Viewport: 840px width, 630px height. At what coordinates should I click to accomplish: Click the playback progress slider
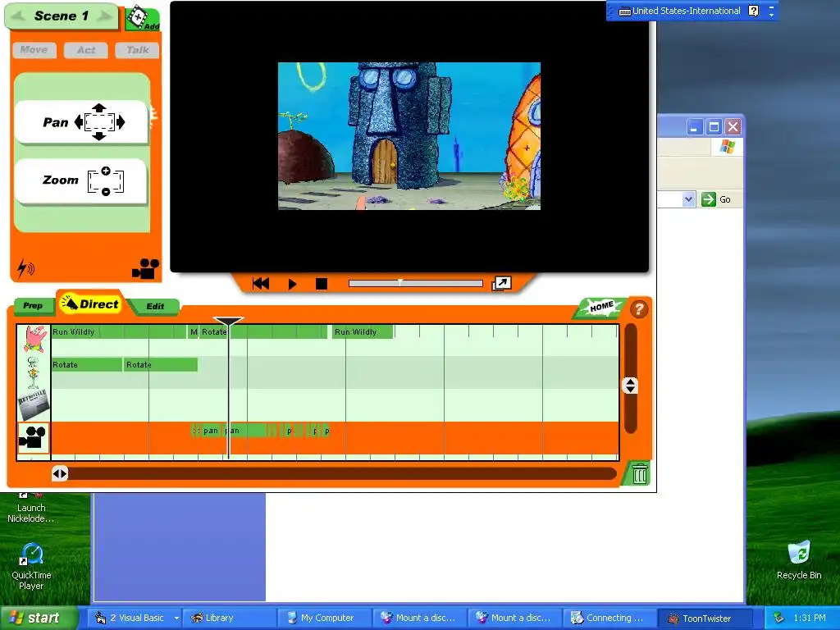pos(416,283)
